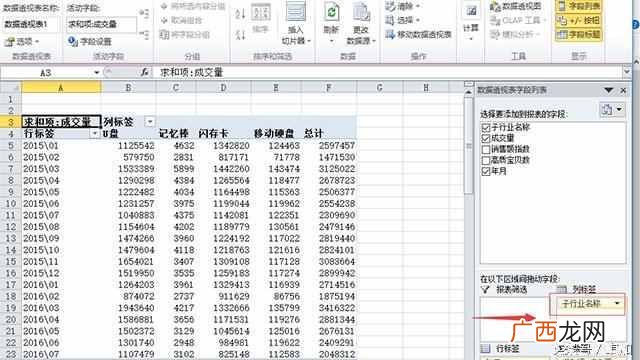Image resolution: width=640 pixels, height=360 pixels.
Task: Open Field Settings (字段设置)
Action: pos(90,41)
